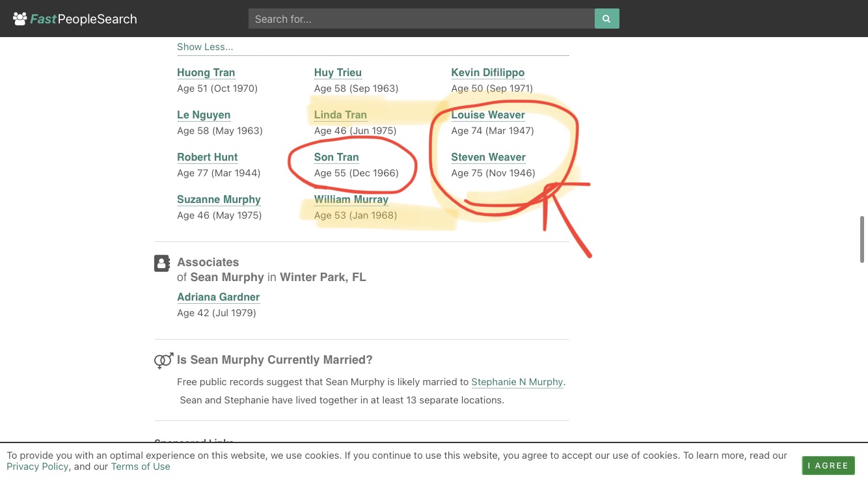This screenshot has height=488, width=868.
Task: Select the 'Age 74 (Mar 1947)' text
Action: pyautogui.click(x=493, y=131)
